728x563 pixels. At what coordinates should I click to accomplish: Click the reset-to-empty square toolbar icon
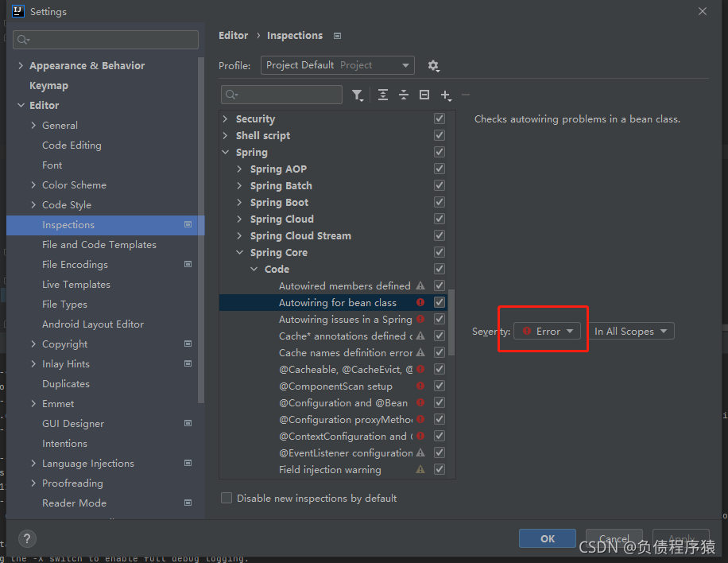tap(424, 95)
